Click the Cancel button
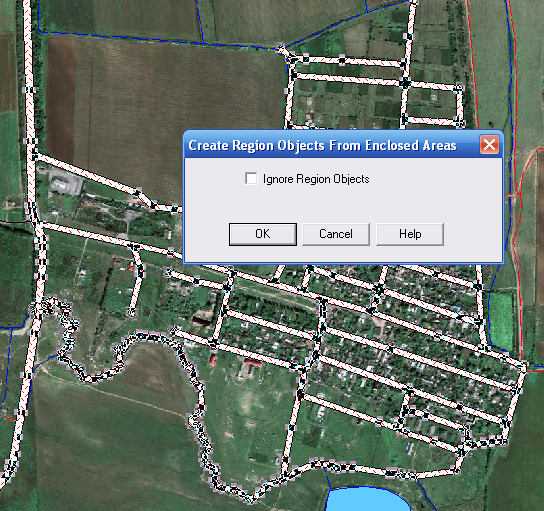The height and width of the screenshot is (511, 544). pyautogui.click(x=336, y=234)
